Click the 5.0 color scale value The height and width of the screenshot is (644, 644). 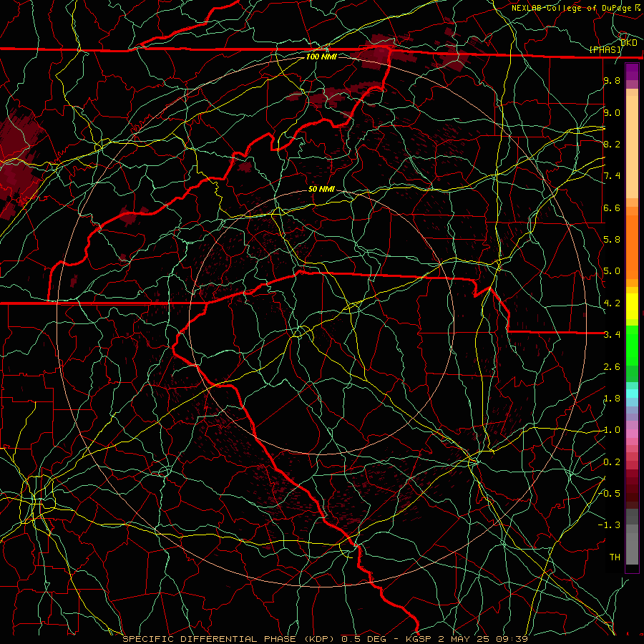pyautogui.click(x=612, y=271)
